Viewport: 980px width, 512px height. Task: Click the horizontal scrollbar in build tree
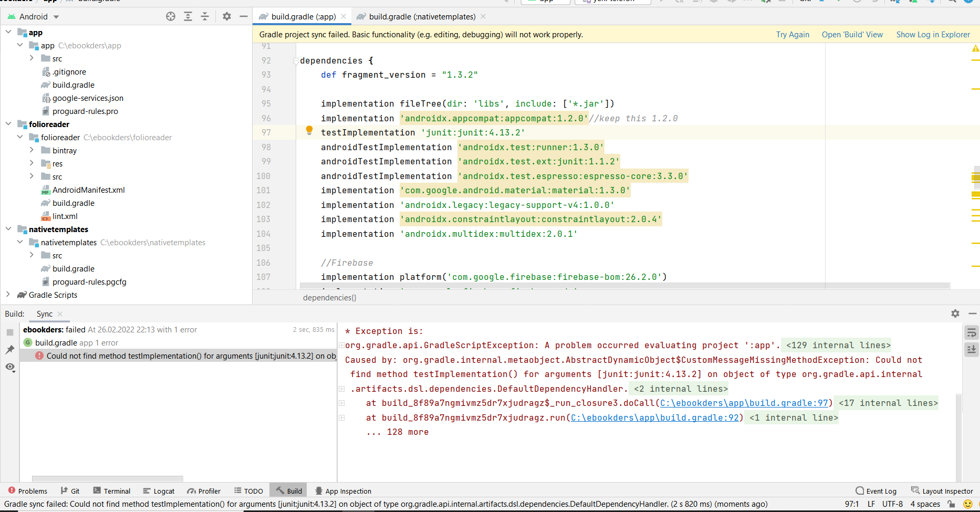[108, 478]
